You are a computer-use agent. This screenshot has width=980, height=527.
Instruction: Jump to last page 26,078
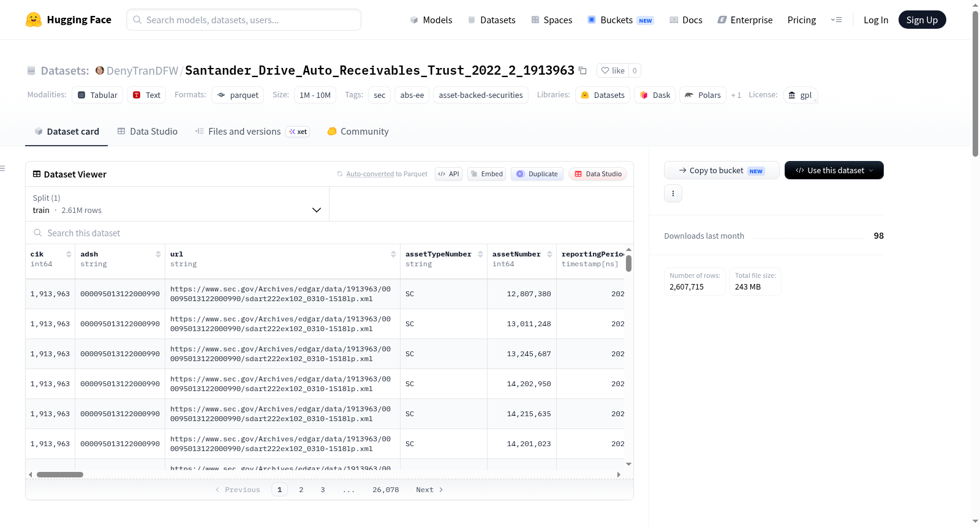(386, 490)
